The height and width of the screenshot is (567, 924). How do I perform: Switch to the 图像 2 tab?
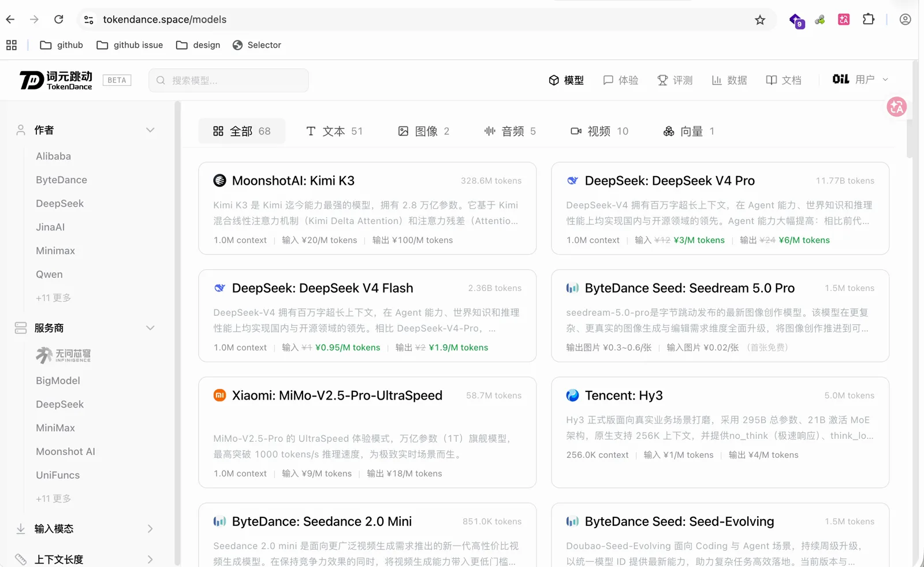pyautogui.click(x=424, y=131)
